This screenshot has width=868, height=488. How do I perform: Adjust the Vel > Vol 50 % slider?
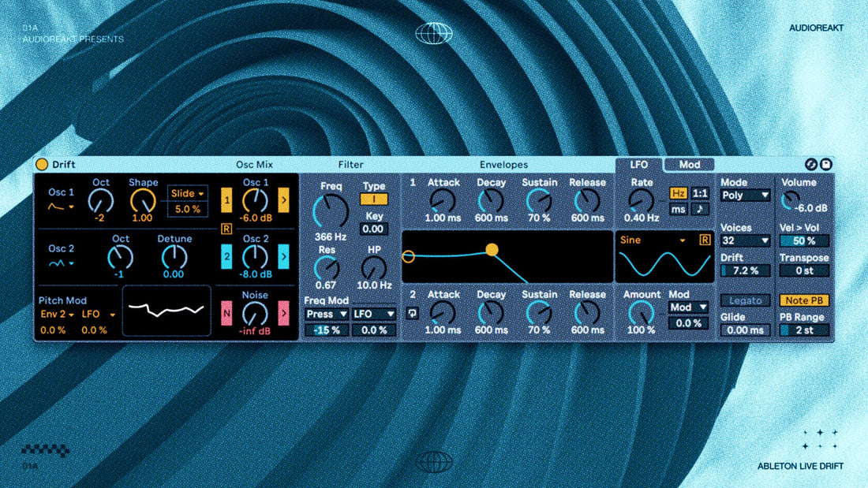click(804, 240)
